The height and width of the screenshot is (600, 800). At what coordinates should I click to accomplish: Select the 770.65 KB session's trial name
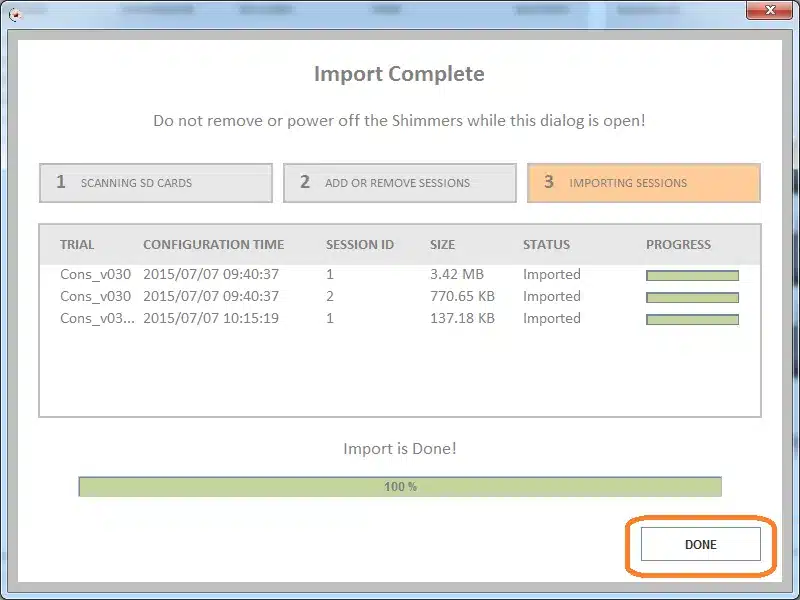pyautogui.click(x=95, y=296)
